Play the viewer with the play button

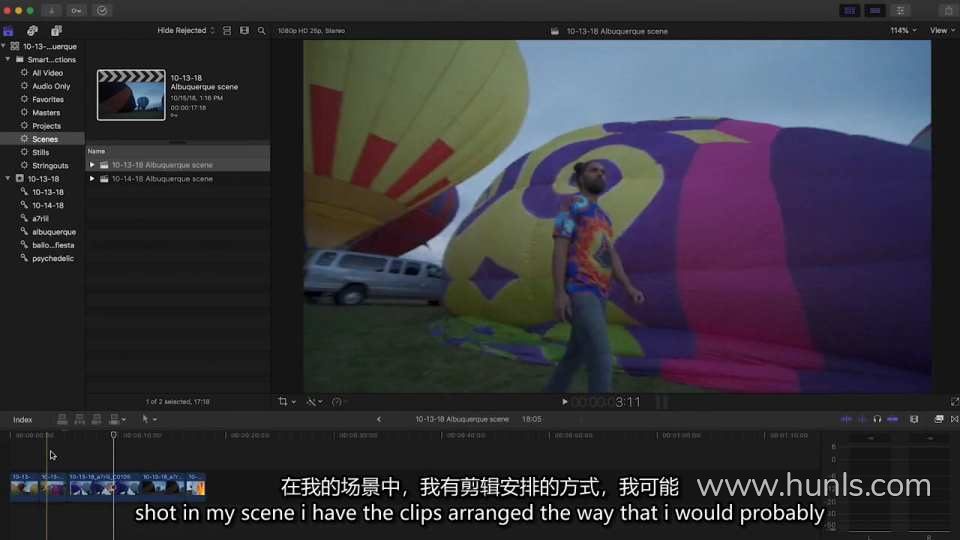coord(564,402)
